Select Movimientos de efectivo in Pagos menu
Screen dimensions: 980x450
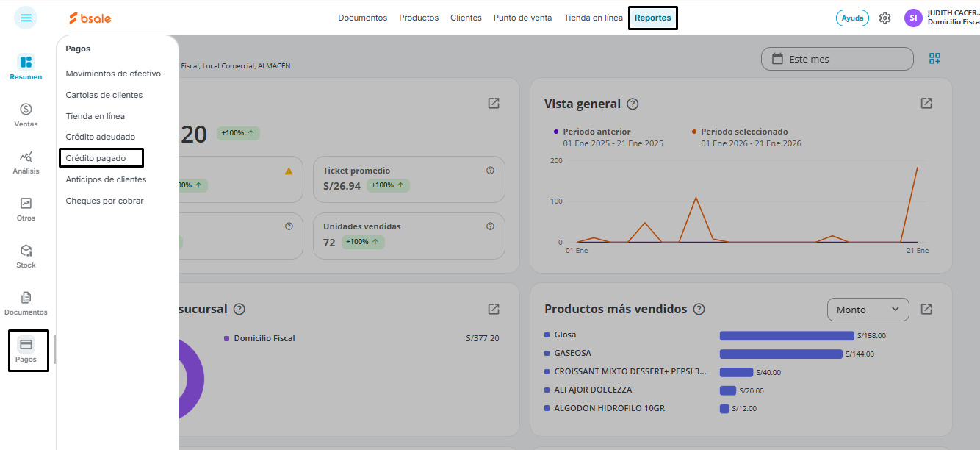[113, 74]
